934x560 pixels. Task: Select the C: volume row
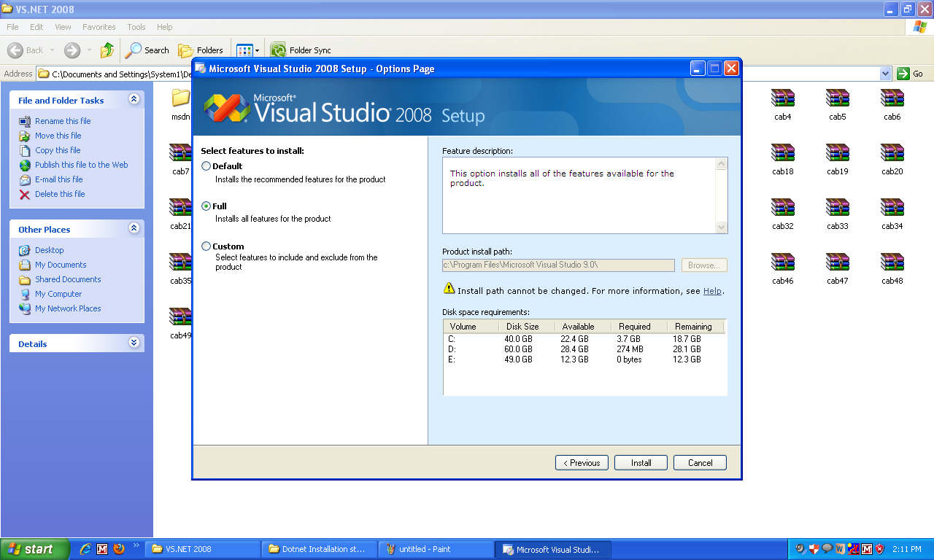(584, 339)
